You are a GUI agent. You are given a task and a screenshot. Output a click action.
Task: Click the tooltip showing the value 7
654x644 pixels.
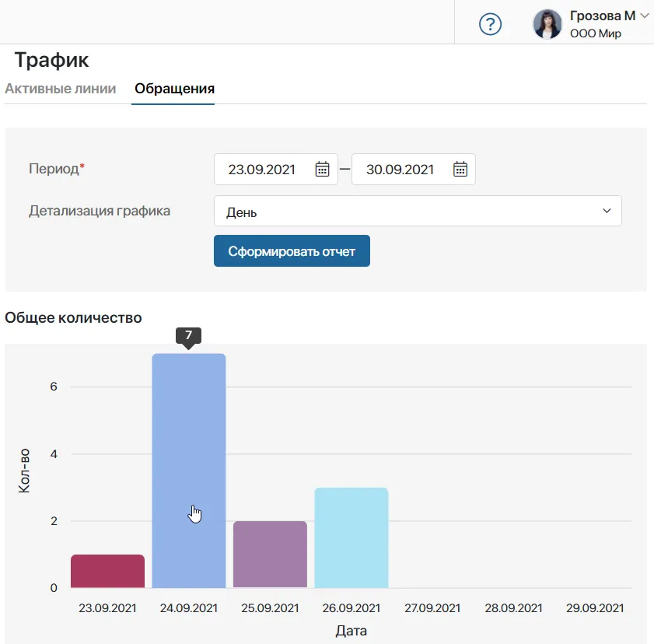click(188, 336)
